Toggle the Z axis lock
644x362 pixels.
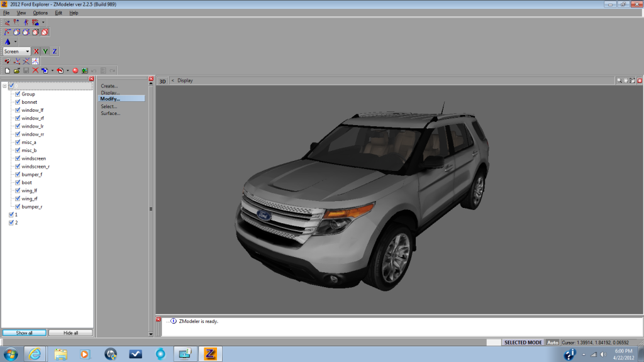click(x=54, y=52)
